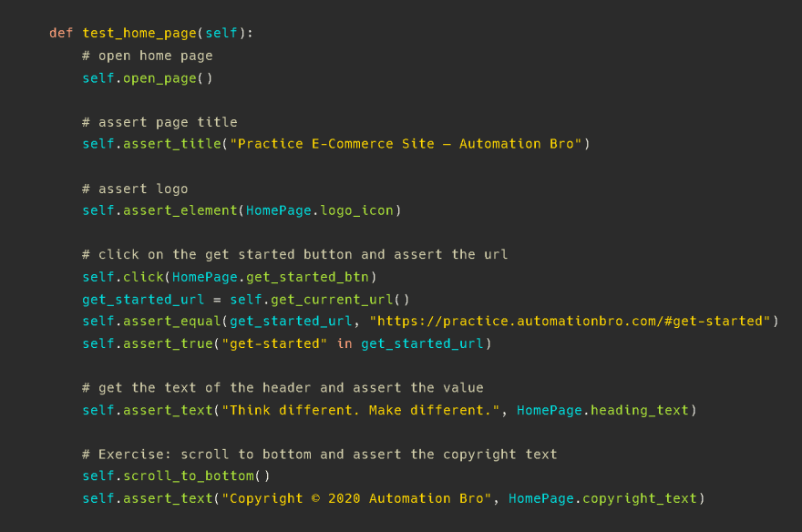Click the scroll_to_bottom() call
The height and width of the screenshot is (532, 802).
[197, 476]
